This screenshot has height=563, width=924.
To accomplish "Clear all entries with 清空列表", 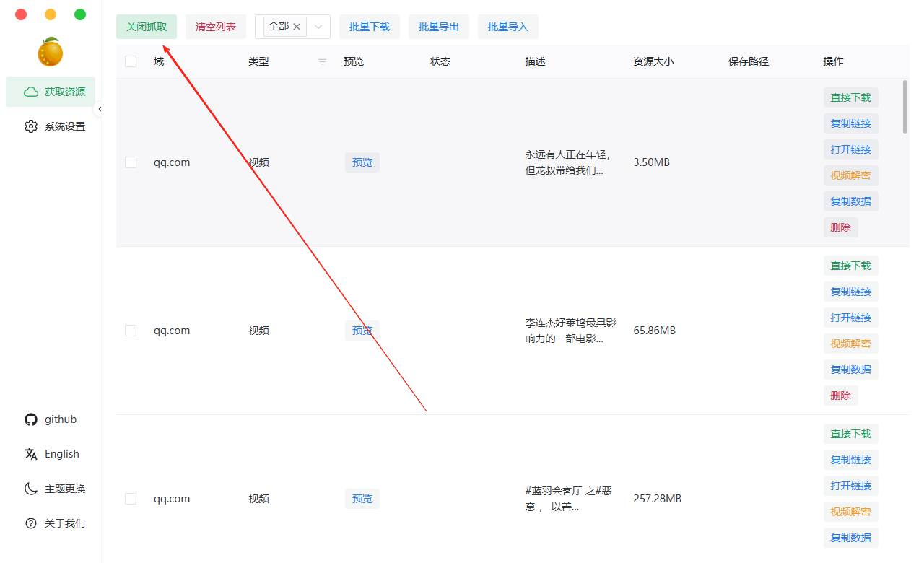I will pos(215,26).
